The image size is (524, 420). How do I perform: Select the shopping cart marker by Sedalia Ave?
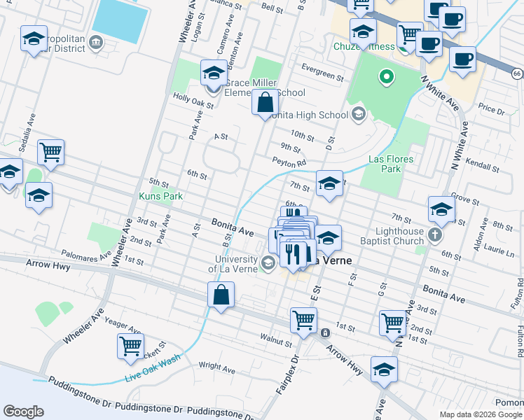[x=50, y=152]
